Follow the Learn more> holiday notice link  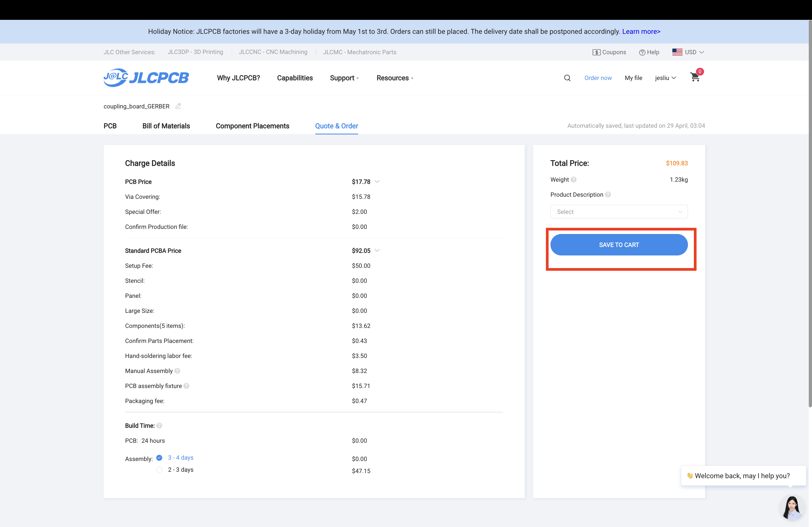point(641,31)
